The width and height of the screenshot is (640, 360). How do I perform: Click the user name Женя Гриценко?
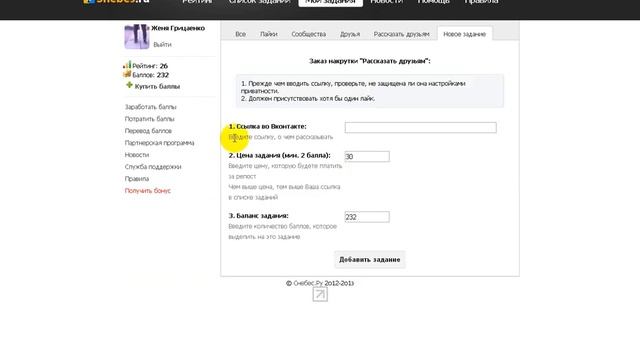pyautogui.click(x=178, y=28)
